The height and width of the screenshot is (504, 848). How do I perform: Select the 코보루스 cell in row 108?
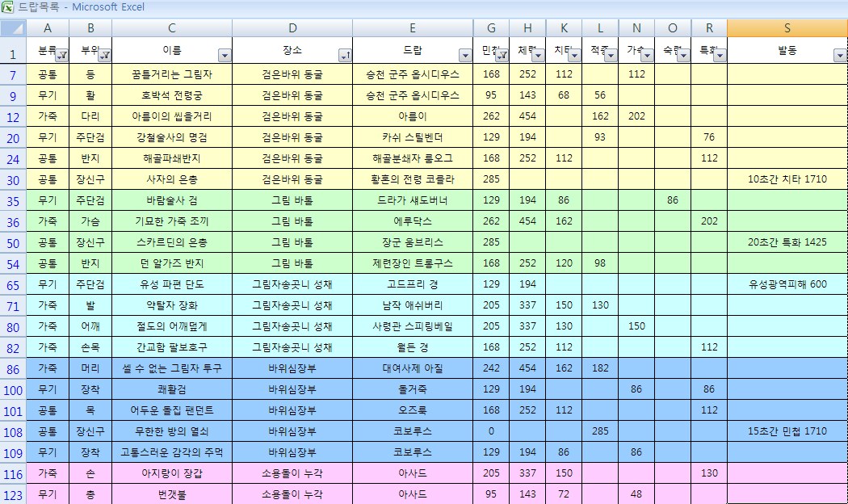[x=413, y=431]
